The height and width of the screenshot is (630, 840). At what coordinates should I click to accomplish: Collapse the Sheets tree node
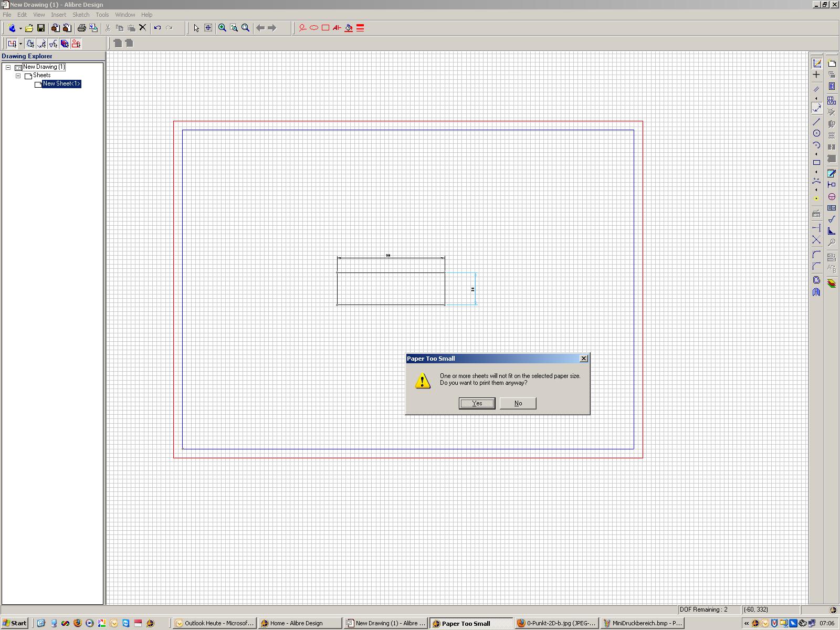18,76
